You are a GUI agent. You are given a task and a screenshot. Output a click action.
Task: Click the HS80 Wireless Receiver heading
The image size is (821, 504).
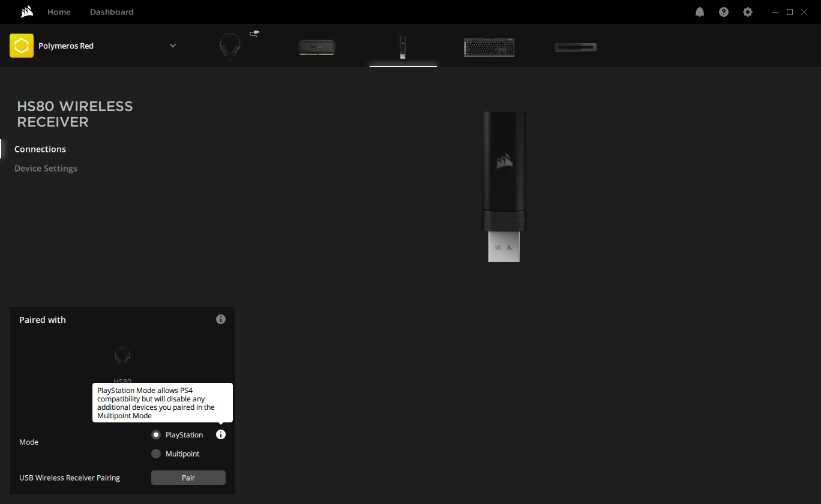coord(75,114)
